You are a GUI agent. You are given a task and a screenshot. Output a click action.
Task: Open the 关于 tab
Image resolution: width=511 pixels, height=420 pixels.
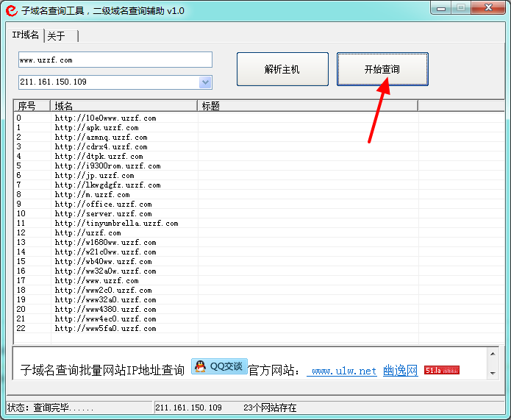pos(61,36)
